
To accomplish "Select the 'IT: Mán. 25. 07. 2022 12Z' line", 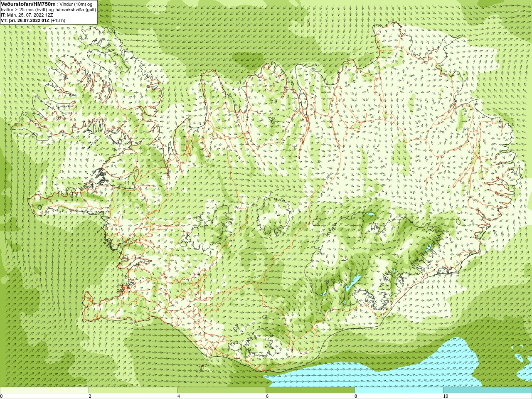I will 27,15.
